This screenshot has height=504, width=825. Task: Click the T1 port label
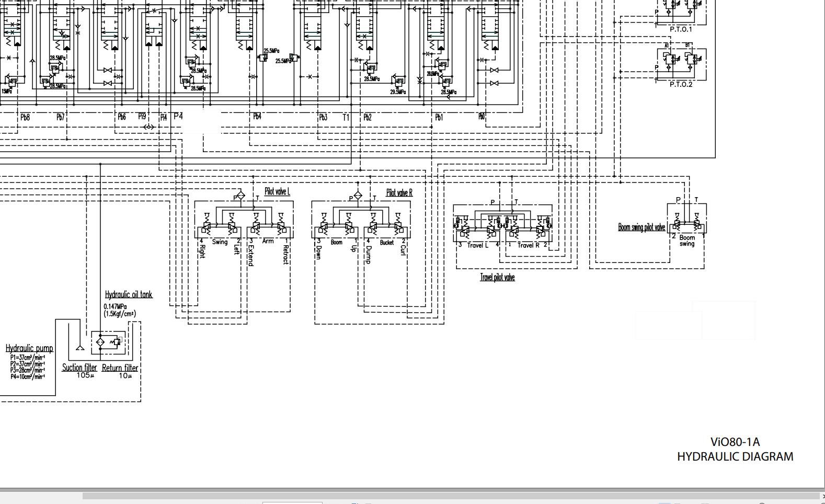coord(346,117)
